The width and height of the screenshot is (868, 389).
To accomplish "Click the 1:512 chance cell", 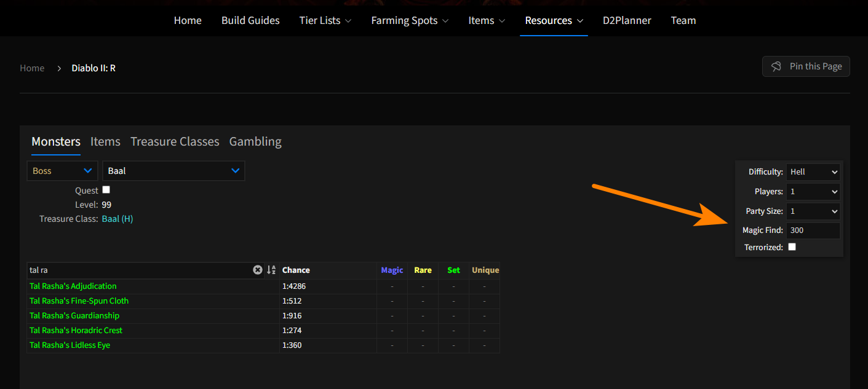I will click(x=328, y=301).
